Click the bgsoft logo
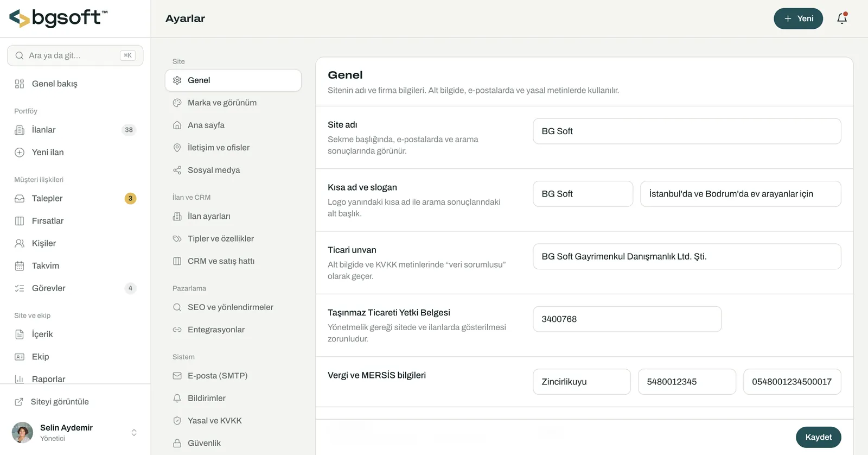The image size is (868, 455). pos(59,18)
